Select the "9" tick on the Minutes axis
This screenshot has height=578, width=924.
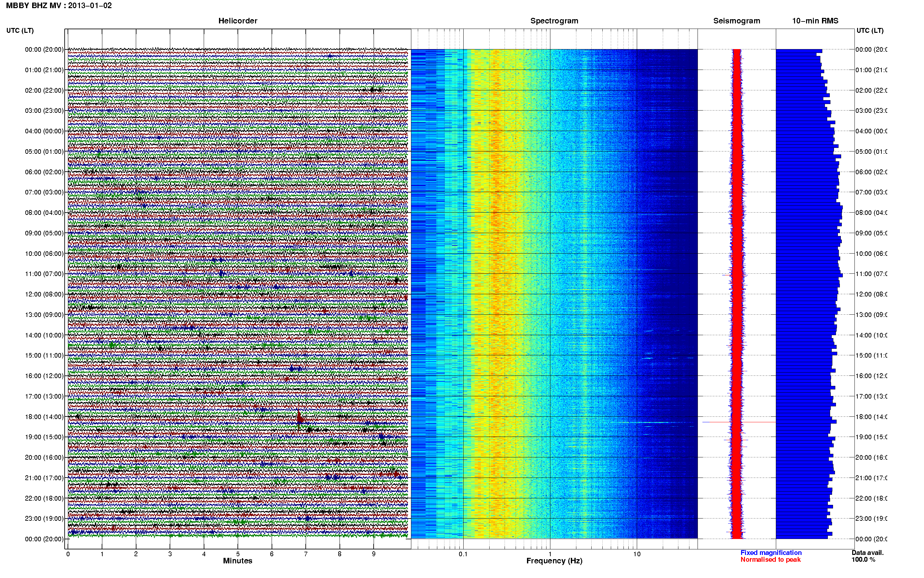click(374, 554)
